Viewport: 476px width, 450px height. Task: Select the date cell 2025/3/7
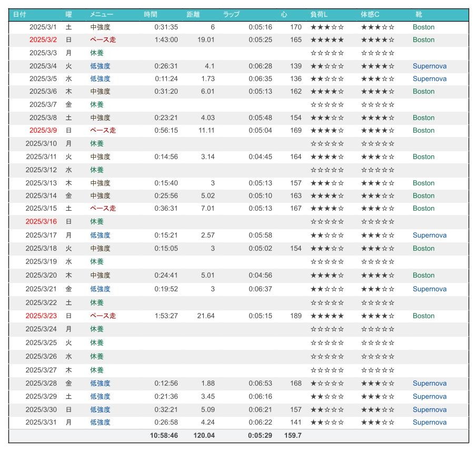[43, 104]
